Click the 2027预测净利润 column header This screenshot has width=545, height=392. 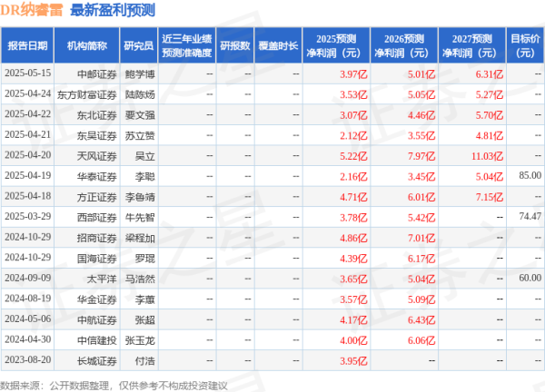[470, 44]
